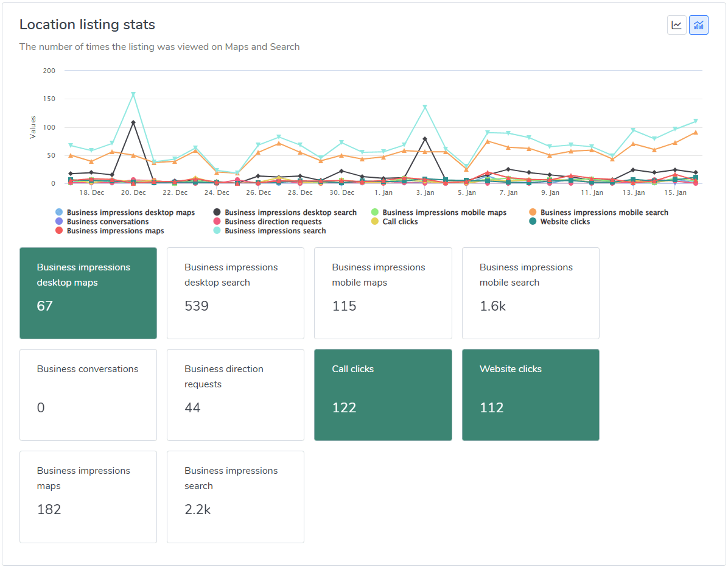
Task: Click the red Business impressions maps dot
Action: [59, 230]
